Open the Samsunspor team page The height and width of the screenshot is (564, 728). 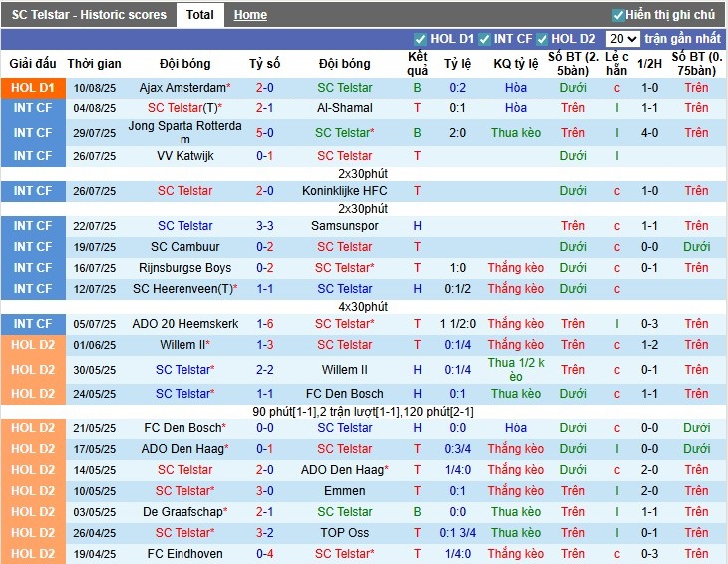344,226
